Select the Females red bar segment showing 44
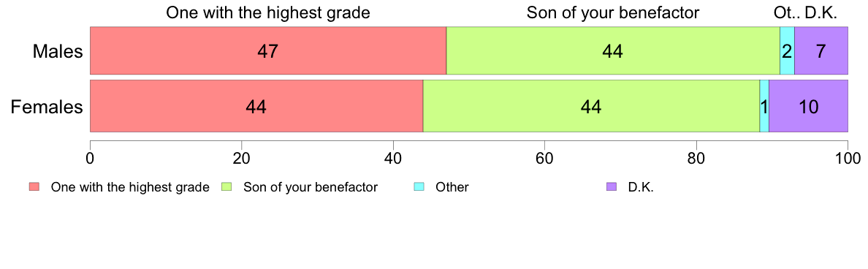868x269 pixels. (x=256, y=106)
